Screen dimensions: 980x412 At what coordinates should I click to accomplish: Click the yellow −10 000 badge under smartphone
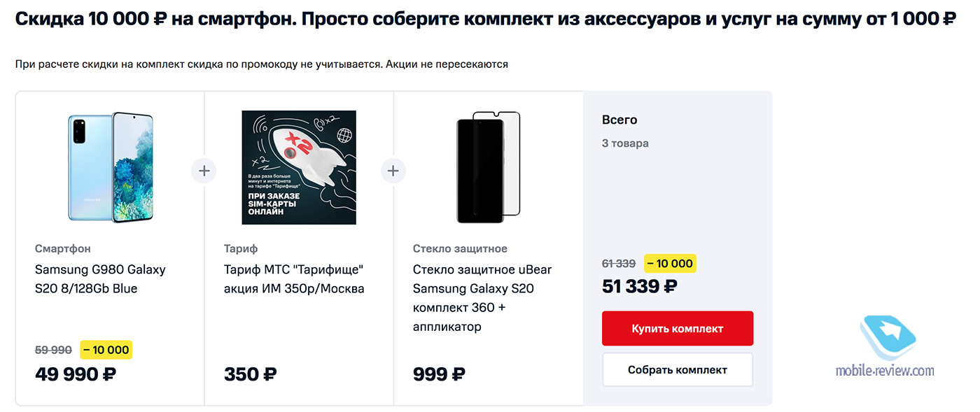tap(106, 350)
